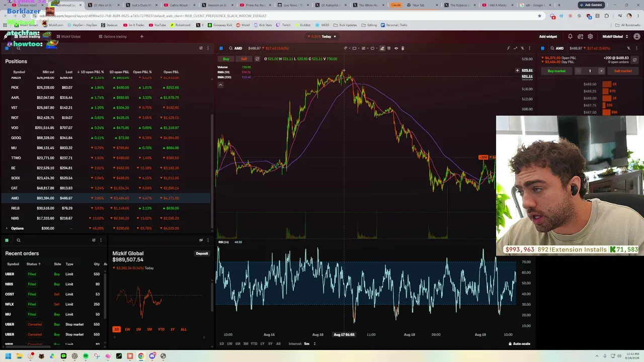This screenshot has width=644, height=362.
Task: Toggle Auto-scale on the chart
Action: pos(519,344)
